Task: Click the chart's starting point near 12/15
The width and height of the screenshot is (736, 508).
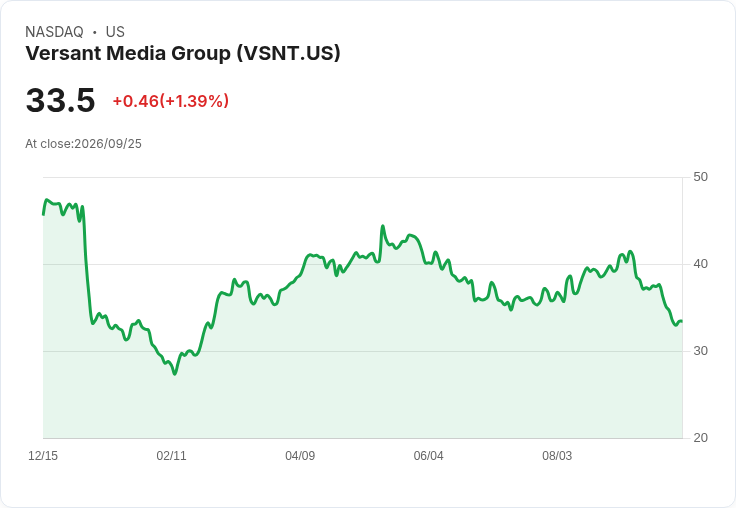Action: tap(44, 214)
